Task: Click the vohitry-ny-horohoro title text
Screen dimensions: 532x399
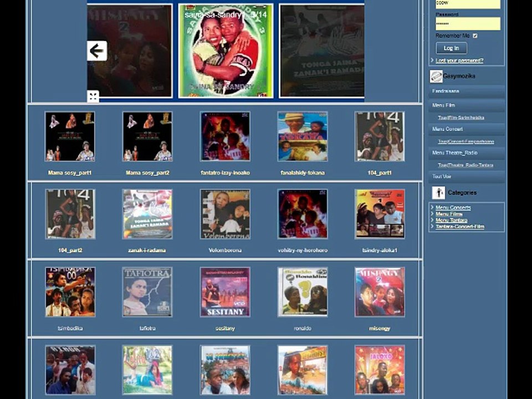Action: (x=303, y=250)
